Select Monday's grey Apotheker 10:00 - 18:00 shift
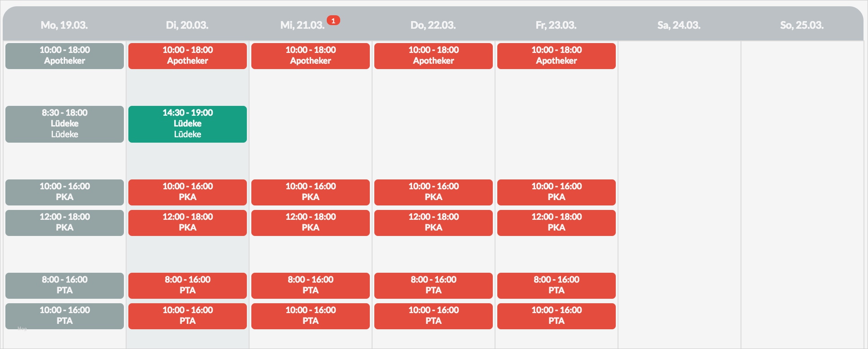The height and width of the screenshot is (349, 868). click(x=65, y=56)
